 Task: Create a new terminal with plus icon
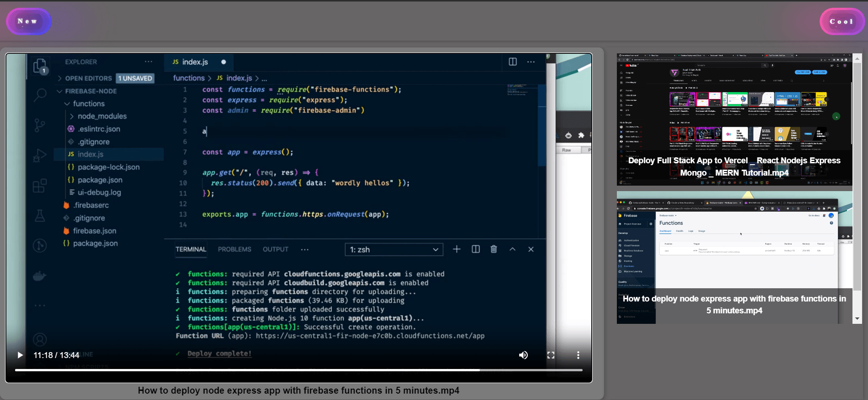[457, 249]
